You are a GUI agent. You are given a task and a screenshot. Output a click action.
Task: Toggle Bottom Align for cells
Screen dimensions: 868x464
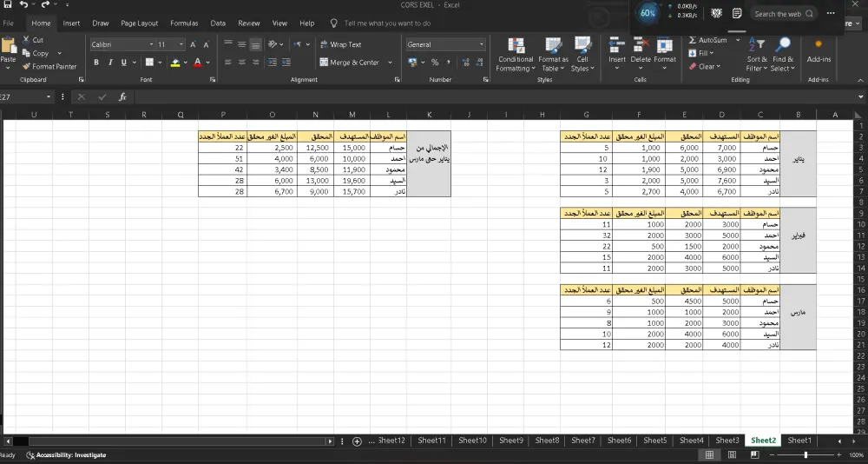pyautogui.click(x=255, y=44)
